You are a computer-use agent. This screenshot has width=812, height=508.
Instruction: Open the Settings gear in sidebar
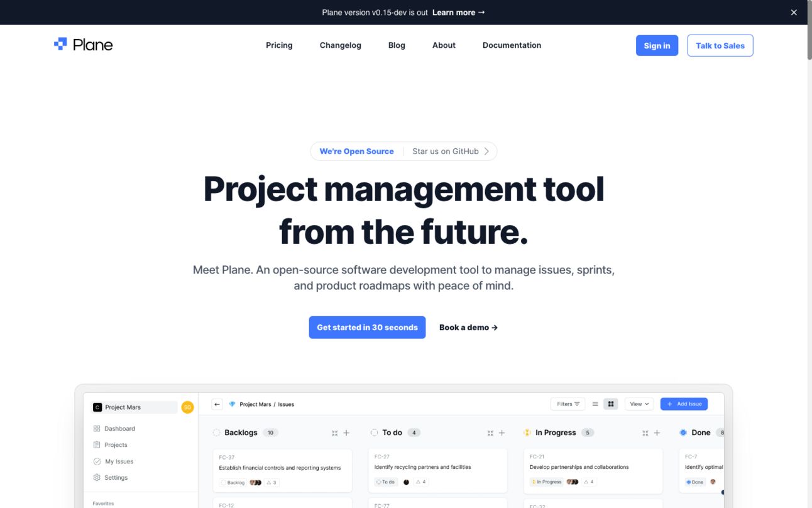click(97, 478)
